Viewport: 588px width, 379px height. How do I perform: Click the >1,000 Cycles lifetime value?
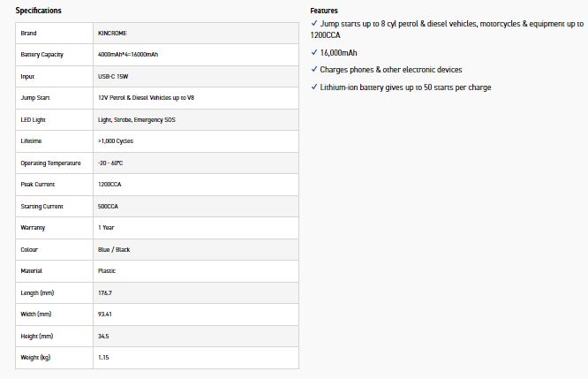point(116,141)
